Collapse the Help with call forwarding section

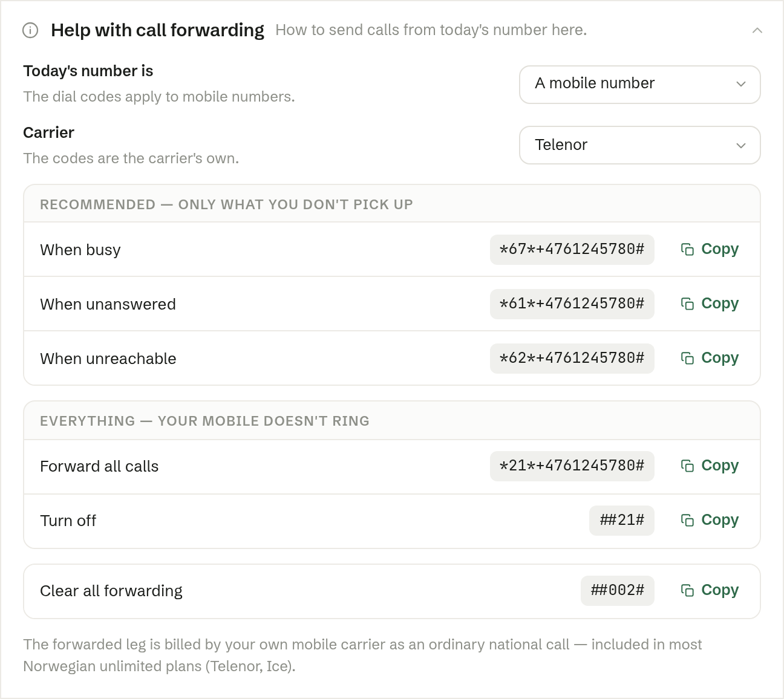(757, 30)
